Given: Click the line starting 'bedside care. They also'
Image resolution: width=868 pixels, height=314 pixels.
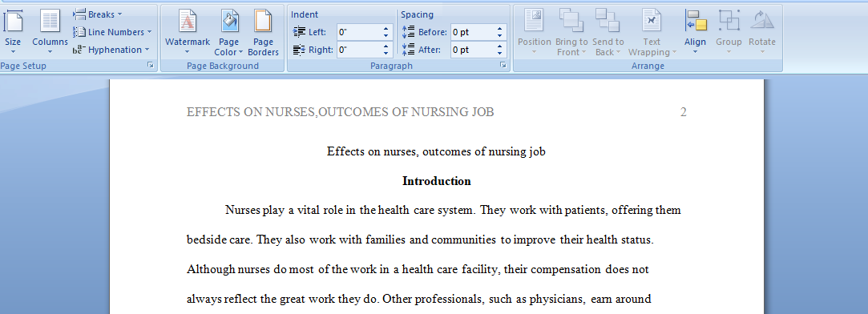Looking at the screenshot, I should [420, 240].
